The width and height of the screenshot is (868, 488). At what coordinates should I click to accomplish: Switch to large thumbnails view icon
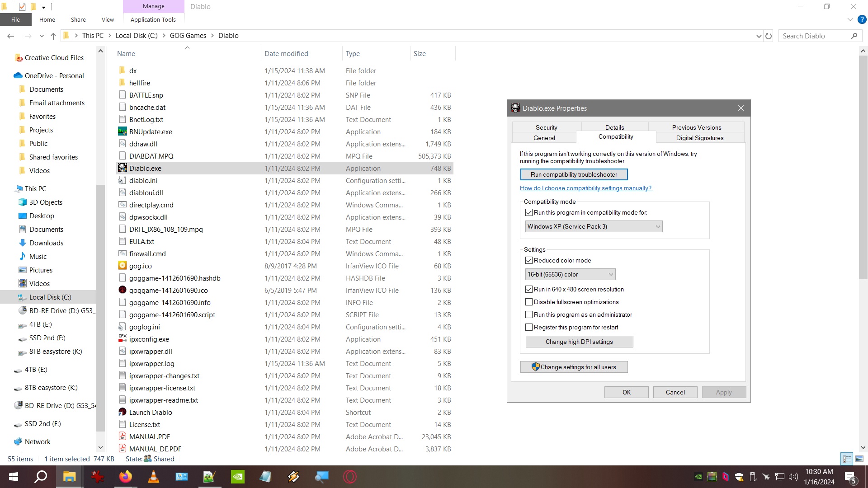859,459
